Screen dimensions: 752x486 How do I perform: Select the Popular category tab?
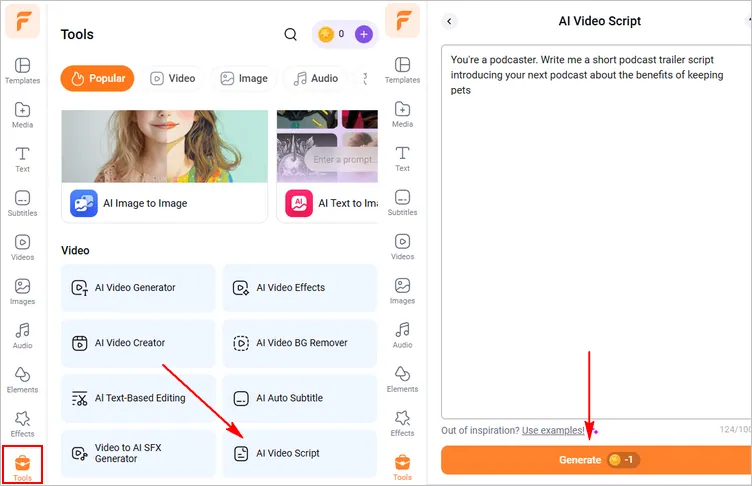point(97,78)
